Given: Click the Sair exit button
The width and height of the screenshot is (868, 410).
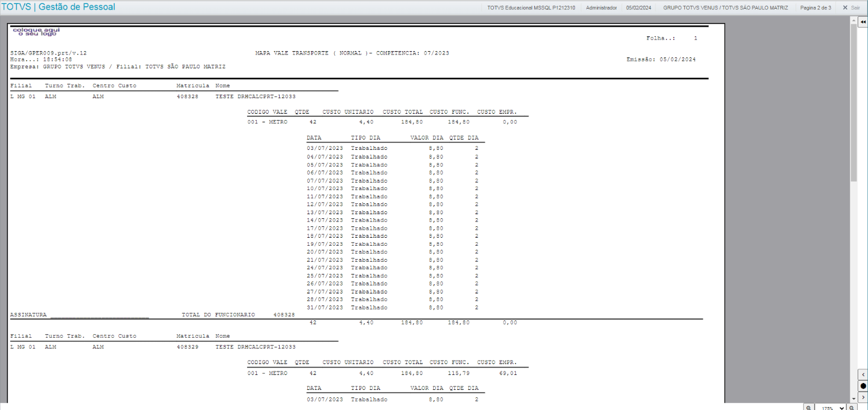Looking at the screenshot, I should 851,7.
